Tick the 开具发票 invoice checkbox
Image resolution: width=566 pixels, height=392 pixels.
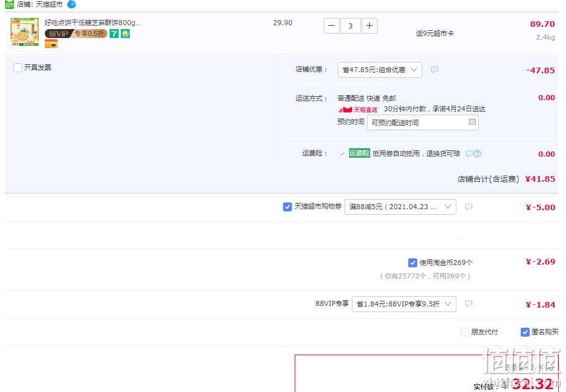pos(18,68)
